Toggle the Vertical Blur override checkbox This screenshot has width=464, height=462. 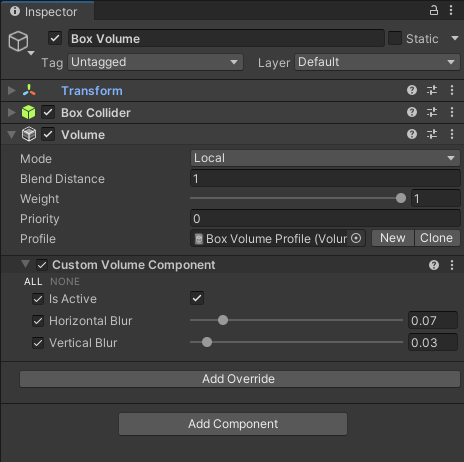coord(38,343)
